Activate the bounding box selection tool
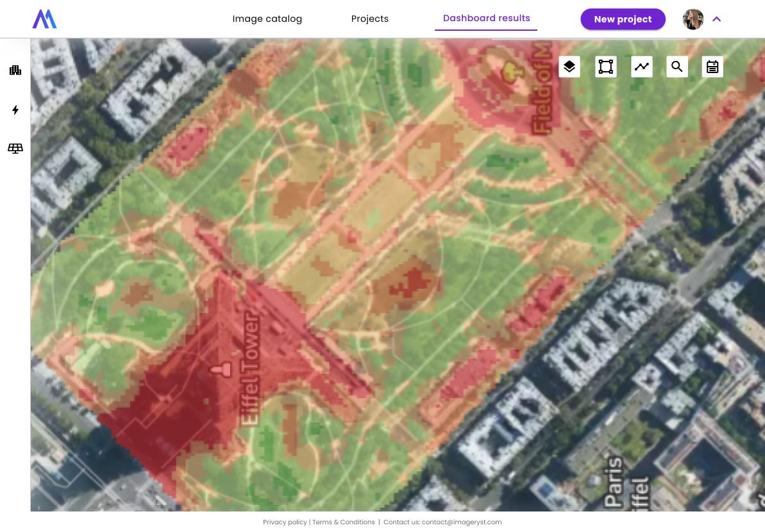Image resolution: width=765 pixels, height=532 pixels. tap(605, 67)
